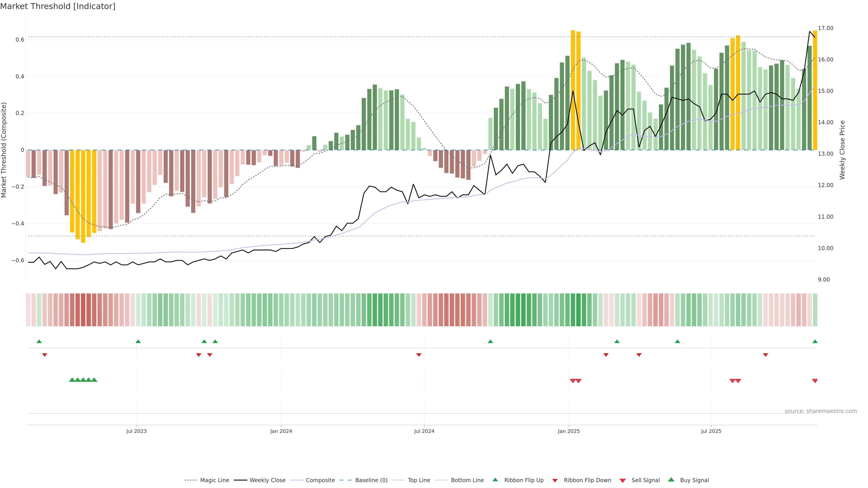
Task: Click the leftmost green buy signal marker
Action: [72, 380]
